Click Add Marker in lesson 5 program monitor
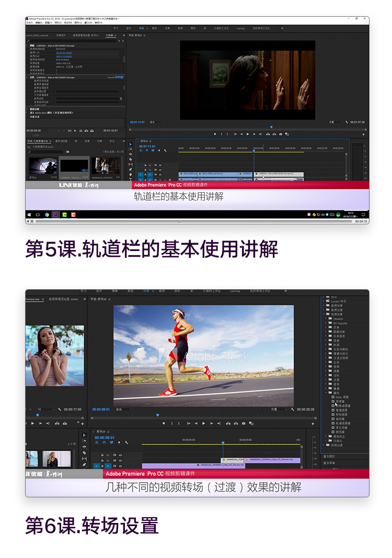392x558 pixels. (x=215, y=134)
